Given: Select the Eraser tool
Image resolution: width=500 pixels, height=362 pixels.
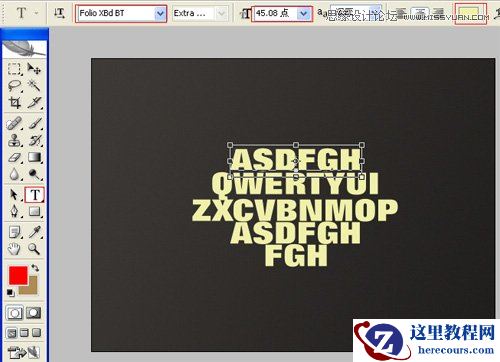Looking at the screenshot, I should (x=14, y=157).
